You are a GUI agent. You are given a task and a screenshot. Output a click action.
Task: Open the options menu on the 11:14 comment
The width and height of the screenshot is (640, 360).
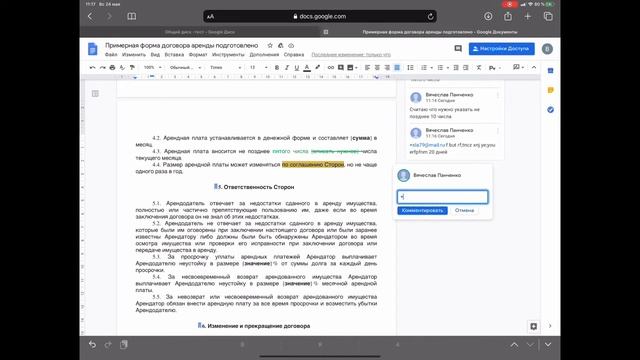point(498,96)
